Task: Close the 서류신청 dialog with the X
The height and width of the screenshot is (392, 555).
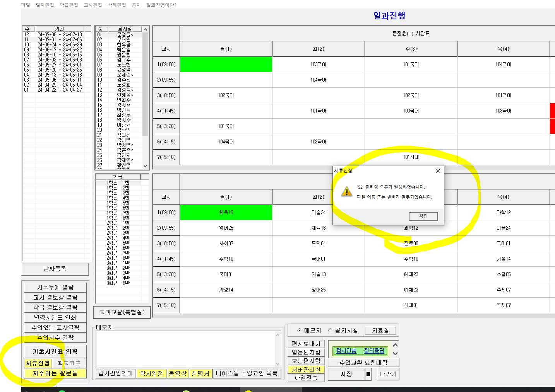Action: click(438, 171)
